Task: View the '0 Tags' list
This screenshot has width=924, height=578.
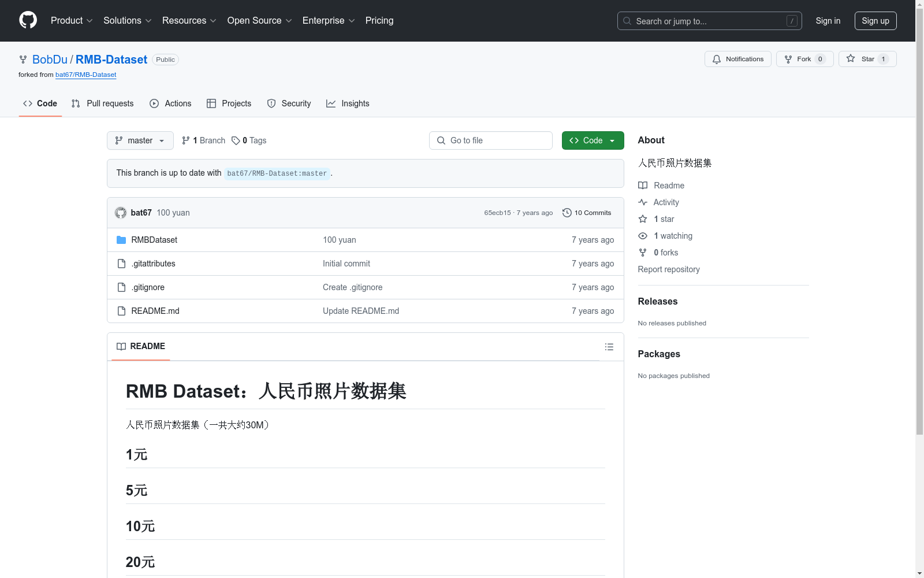Action: click(249, 140)
